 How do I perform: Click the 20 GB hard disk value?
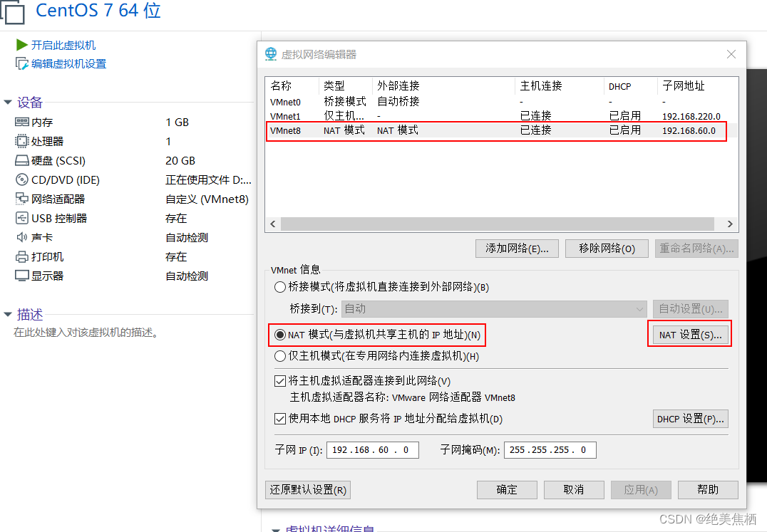(180, 161)
